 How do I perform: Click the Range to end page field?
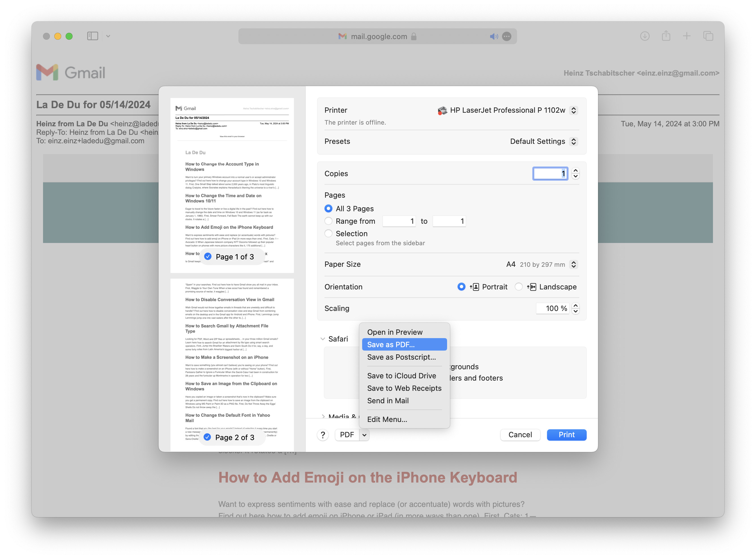[449, 221]
